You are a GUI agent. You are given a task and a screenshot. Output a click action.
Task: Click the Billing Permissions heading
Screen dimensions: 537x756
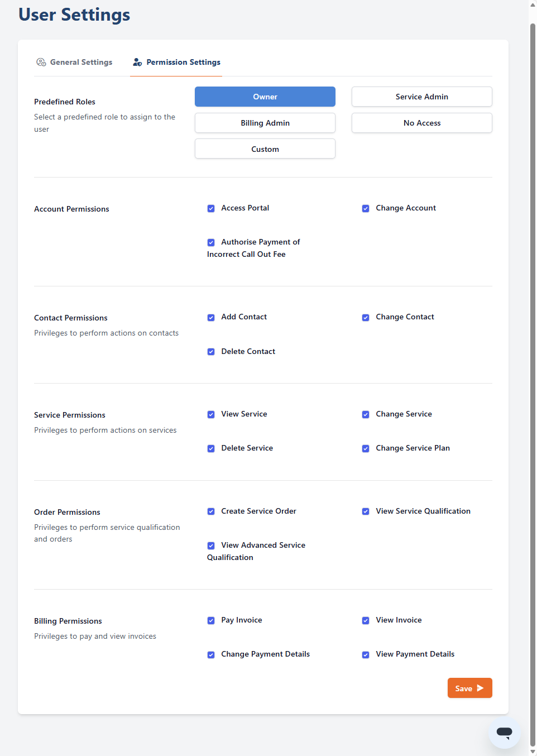(68, 621)
